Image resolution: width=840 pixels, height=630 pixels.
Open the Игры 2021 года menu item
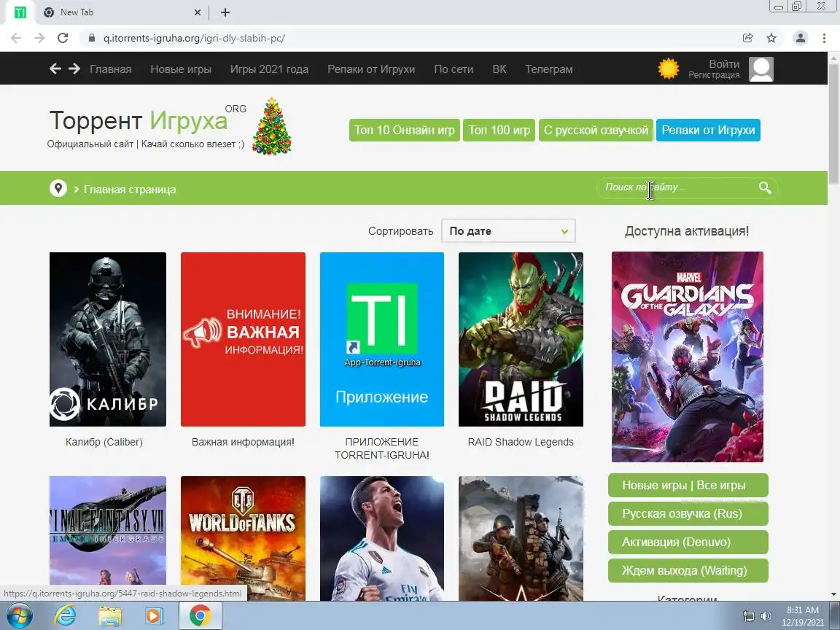click(269, 69)
